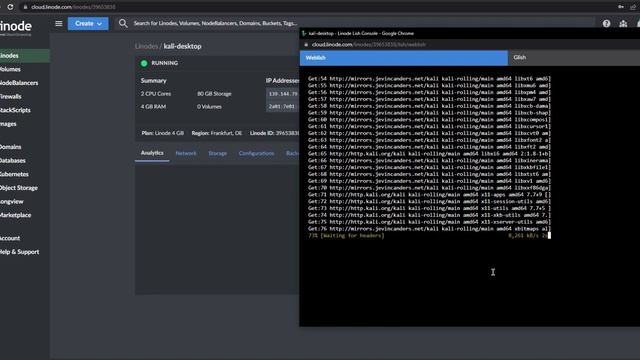This screenshot has height=360, width=640.
Task: Open the help question mark icon
Action: 607,24
